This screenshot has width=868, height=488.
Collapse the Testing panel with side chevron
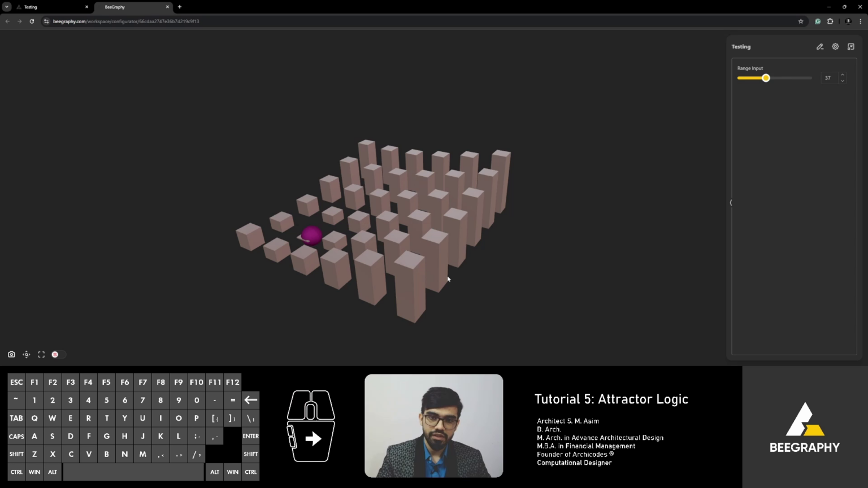[731, 202]
